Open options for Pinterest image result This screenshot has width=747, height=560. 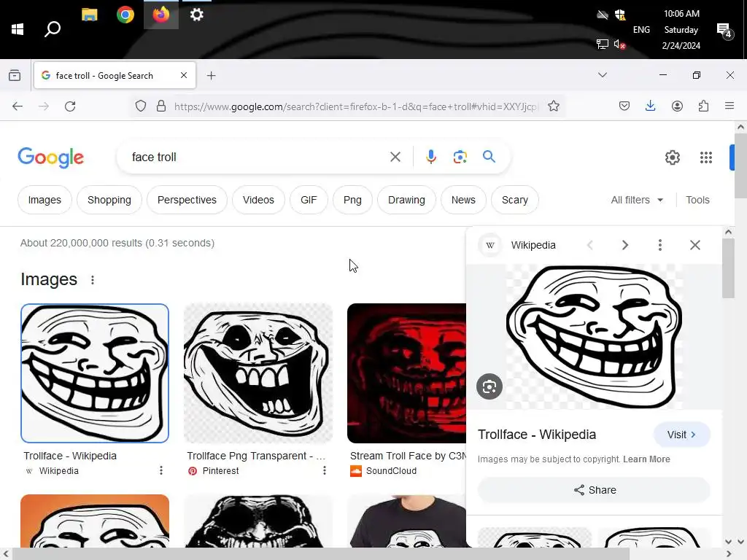coord(325,470)
